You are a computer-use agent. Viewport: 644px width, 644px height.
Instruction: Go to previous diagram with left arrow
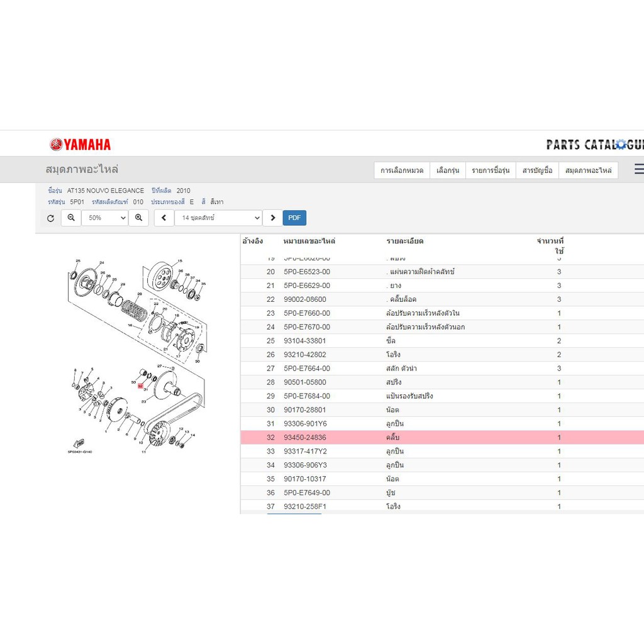[x=164, y=218]
